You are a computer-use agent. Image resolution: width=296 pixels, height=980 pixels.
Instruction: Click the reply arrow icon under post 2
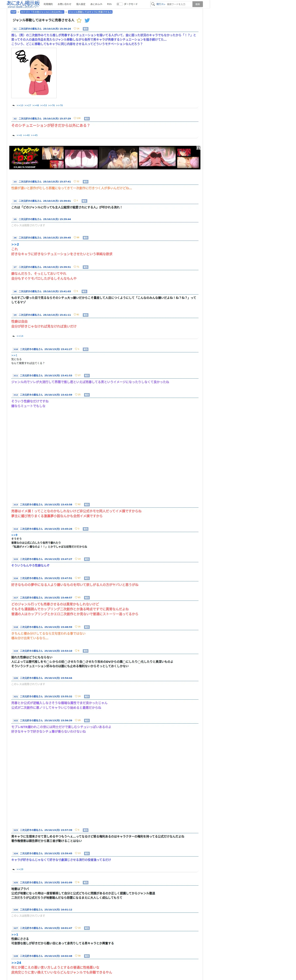point(13,135)
